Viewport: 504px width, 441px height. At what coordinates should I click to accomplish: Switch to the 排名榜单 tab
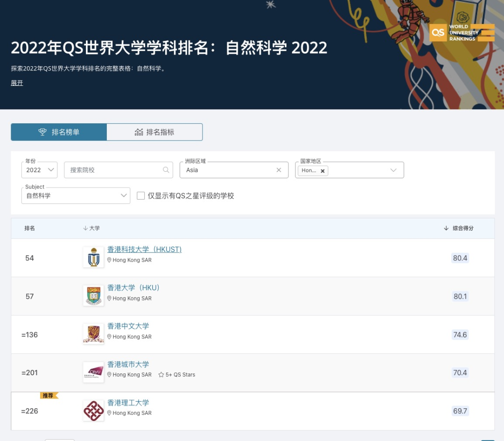point(59,132)
